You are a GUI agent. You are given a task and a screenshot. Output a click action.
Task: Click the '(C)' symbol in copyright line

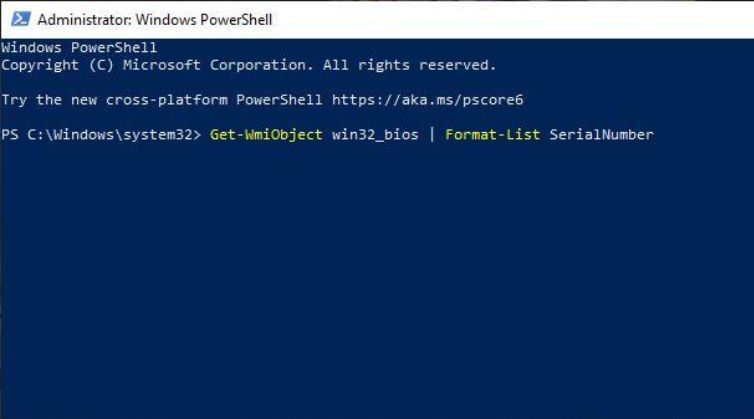(x=101, y=65)
